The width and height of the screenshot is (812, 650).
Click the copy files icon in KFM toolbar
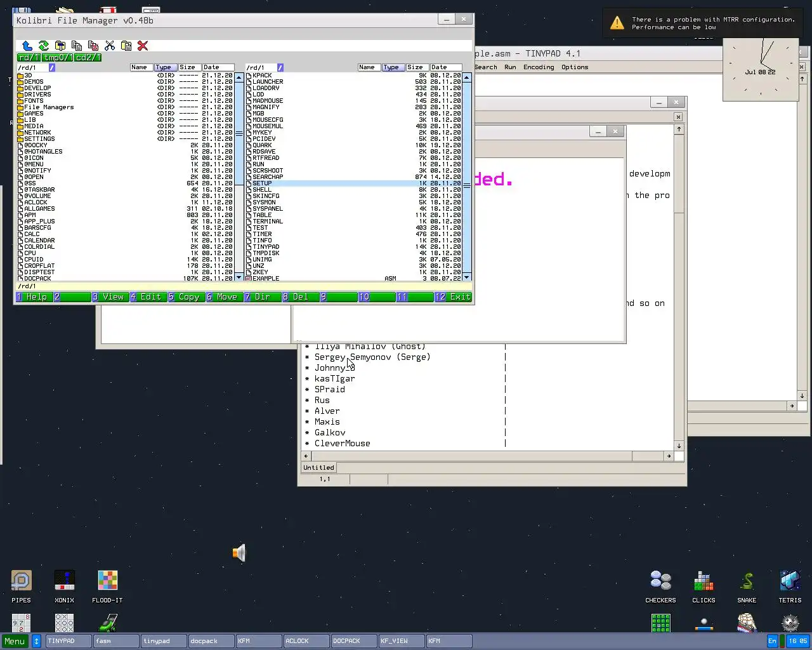coord(77,46)
